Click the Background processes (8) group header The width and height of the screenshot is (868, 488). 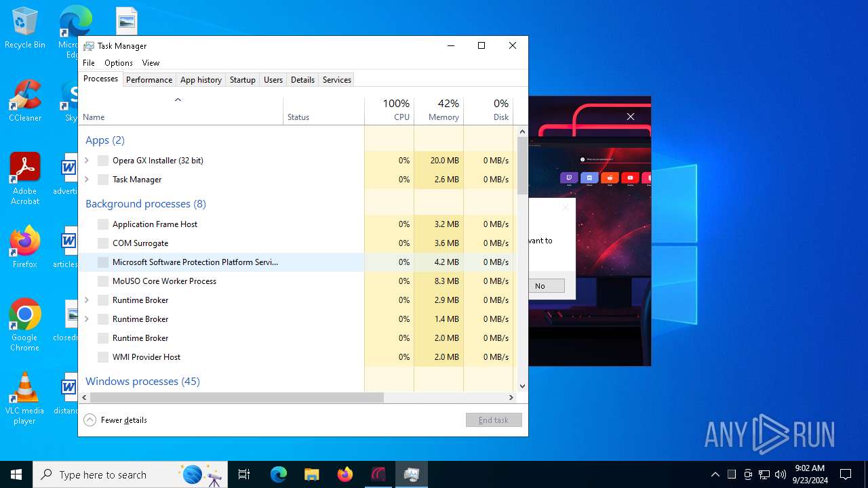(145, 204)
